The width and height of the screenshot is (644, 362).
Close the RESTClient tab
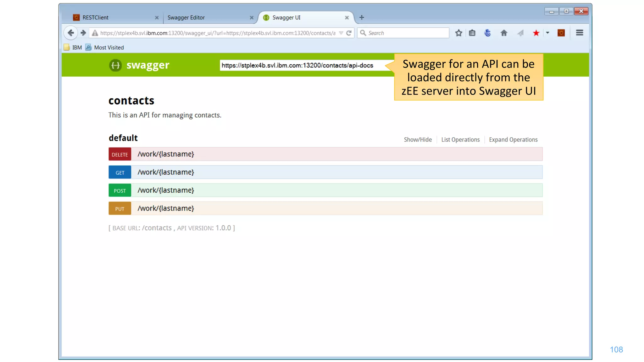pyautogui.click(x=157, y=18)
